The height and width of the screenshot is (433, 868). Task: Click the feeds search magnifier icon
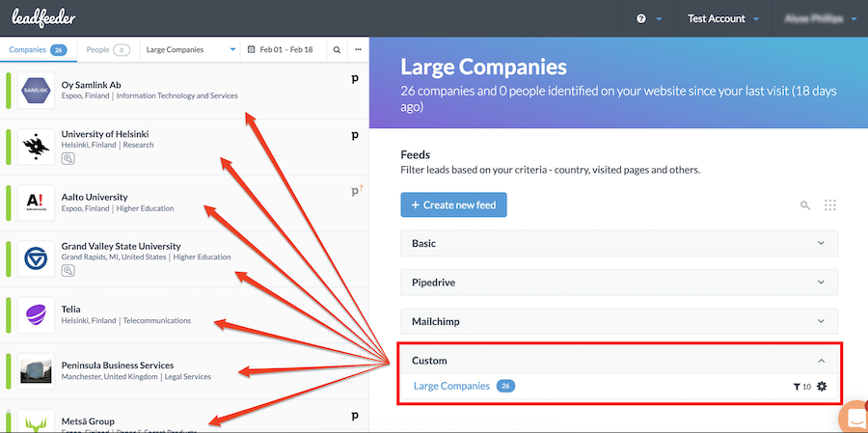point(805,205)
